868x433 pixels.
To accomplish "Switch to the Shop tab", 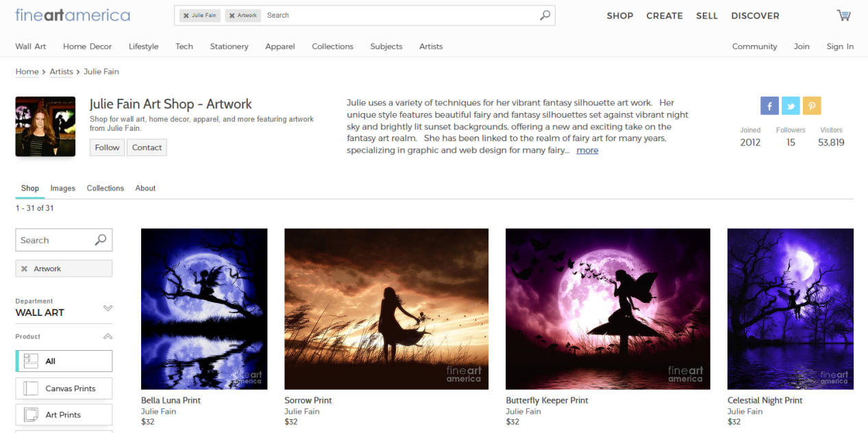I will [29, 188].
